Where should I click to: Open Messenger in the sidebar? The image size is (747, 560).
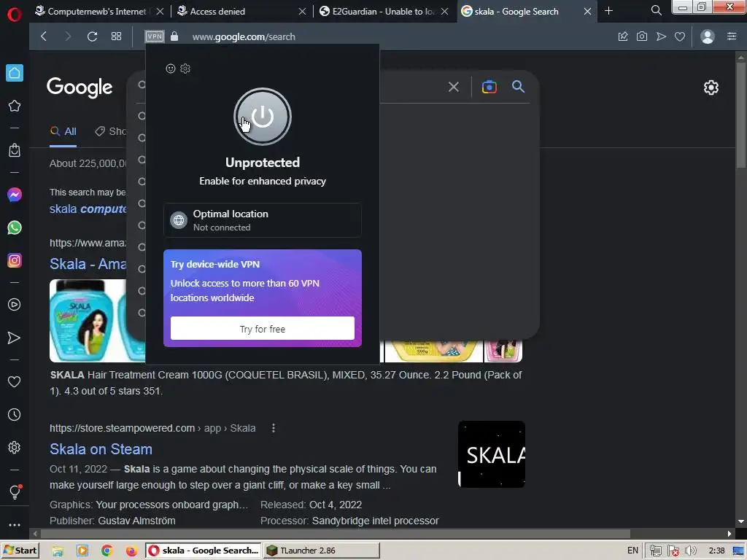tap(15, 195)
